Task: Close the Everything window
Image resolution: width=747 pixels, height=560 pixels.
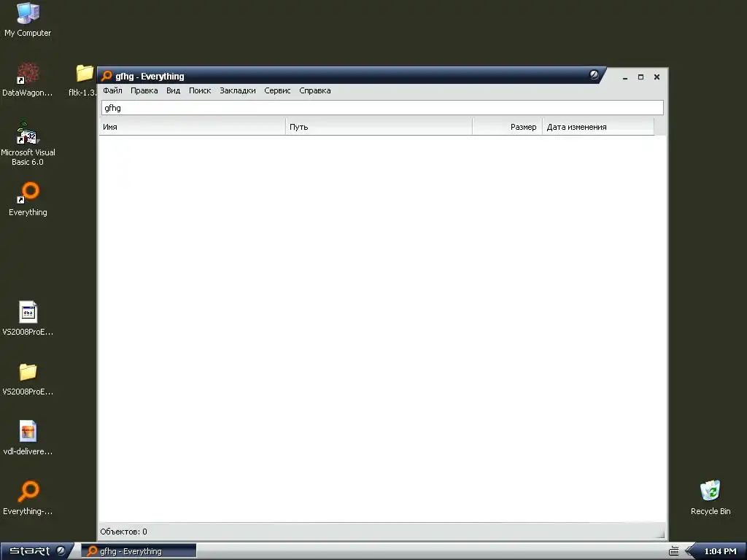Action: 657,77
